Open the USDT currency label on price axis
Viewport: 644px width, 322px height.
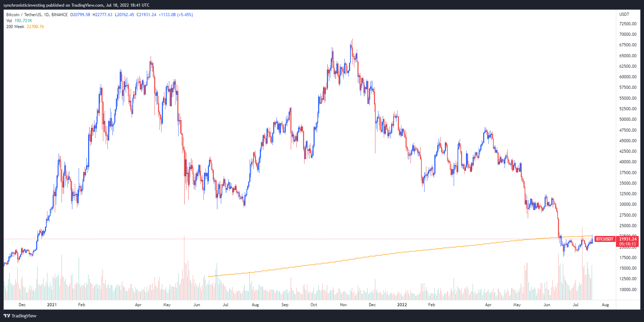[x=624, y=14]
